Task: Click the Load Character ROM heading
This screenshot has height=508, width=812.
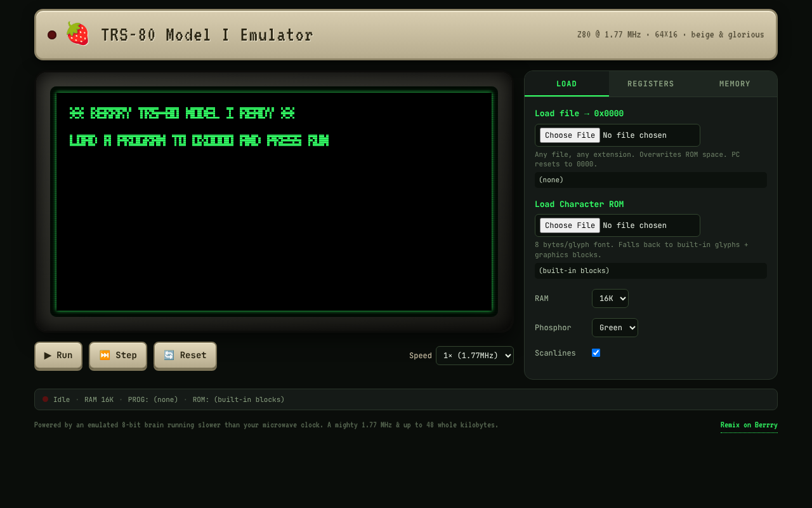Action: tap(579, 204)
